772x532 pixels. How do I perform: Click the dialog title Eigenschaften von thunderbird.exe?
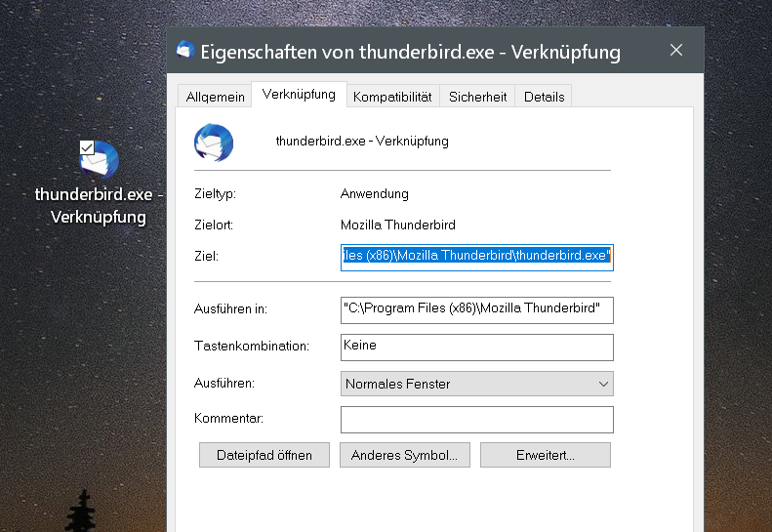pos(410,52)
